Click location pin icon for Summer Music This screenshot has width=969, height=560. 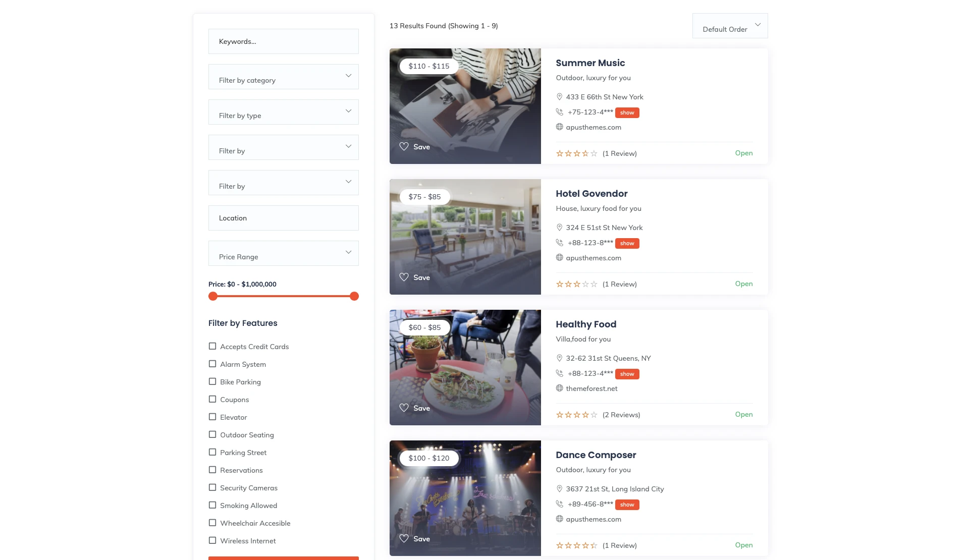click(559, 97)
